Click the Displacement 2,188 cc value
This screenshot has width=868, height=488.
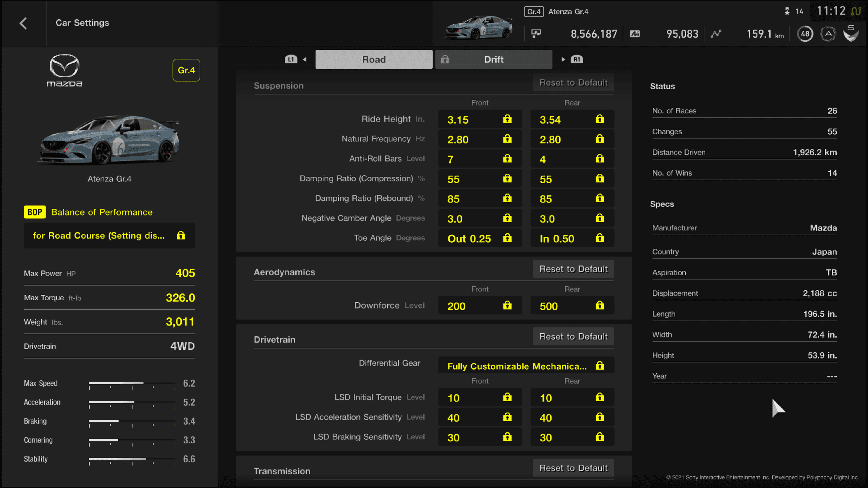pyautogui.click(x=819, y=293)
